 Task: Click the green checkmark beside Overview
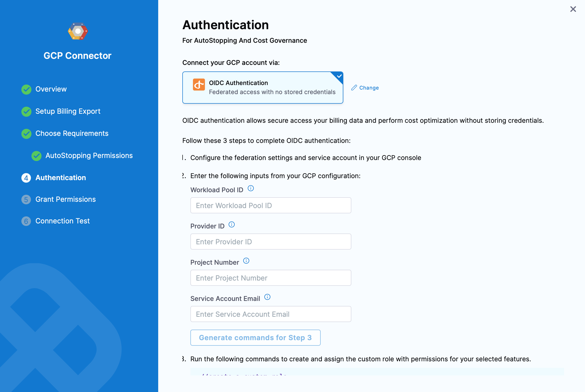[x=26, y=89]
